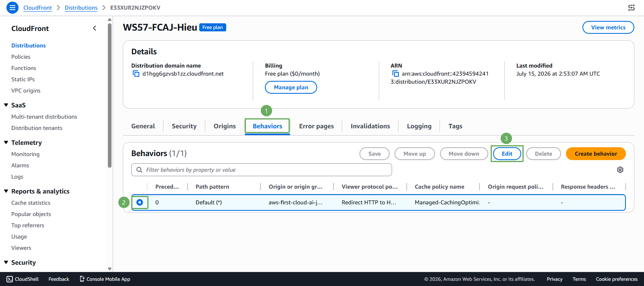Click the Delete behavior button
This screenshot has height=286, width=644.
tap(543, 154)
